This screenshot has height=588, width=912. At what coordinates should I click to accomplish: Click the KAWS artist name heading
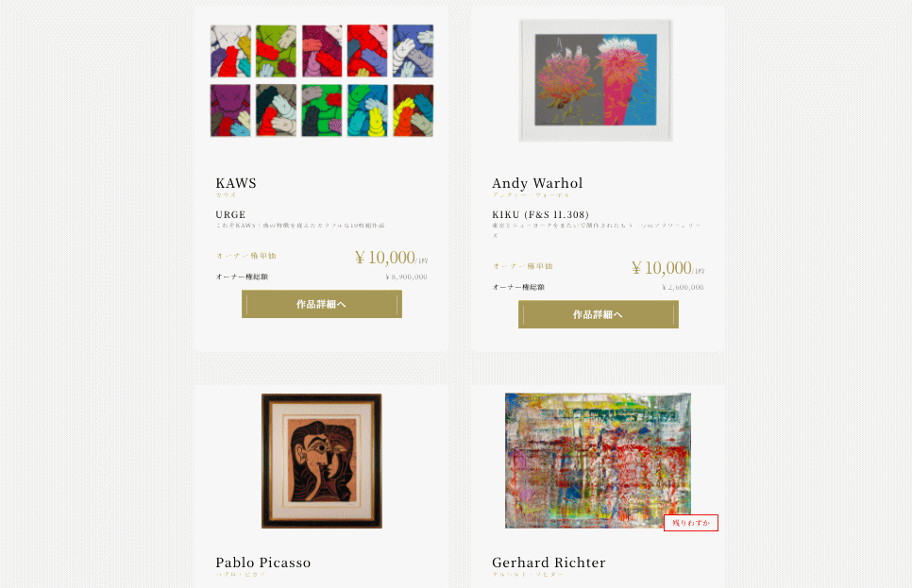click(236, 183)
